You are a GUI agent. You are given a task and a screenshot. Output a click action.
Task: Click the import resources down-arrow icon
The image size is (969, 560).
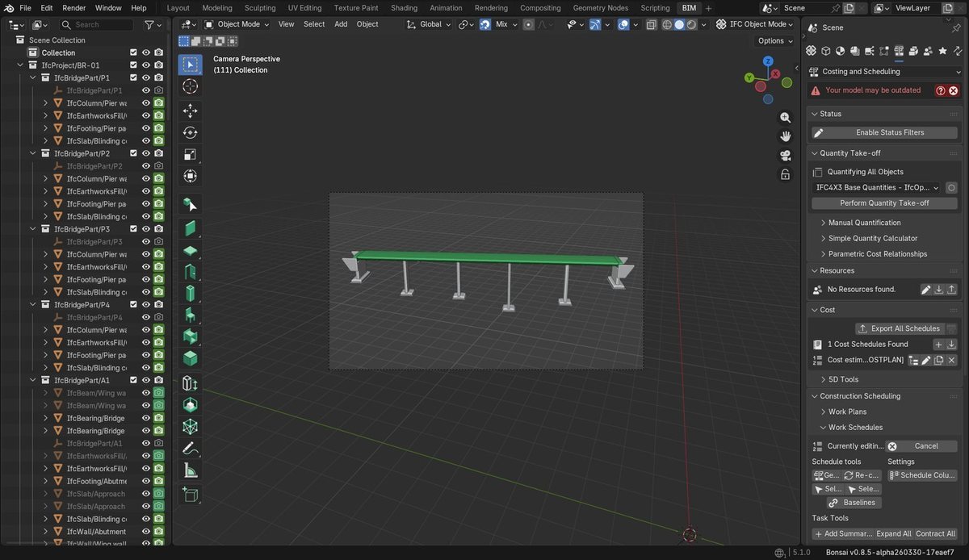coord(939,289)
